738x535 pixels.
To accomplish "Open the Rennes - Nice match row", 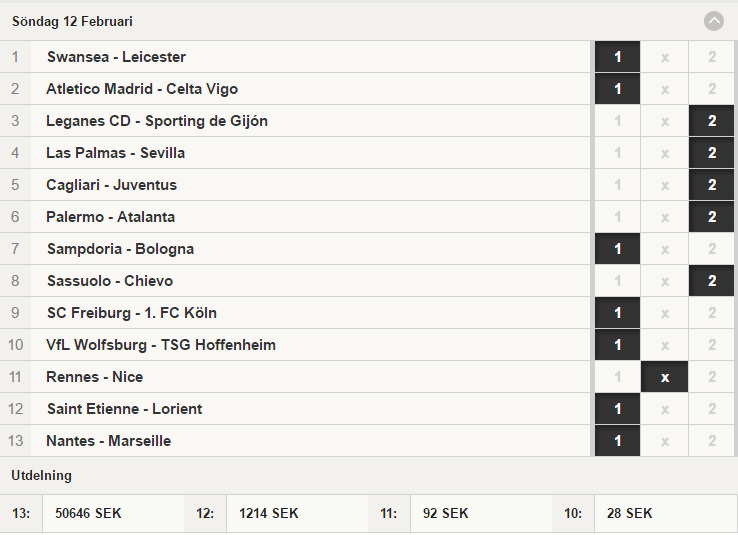I will point(295,377).
